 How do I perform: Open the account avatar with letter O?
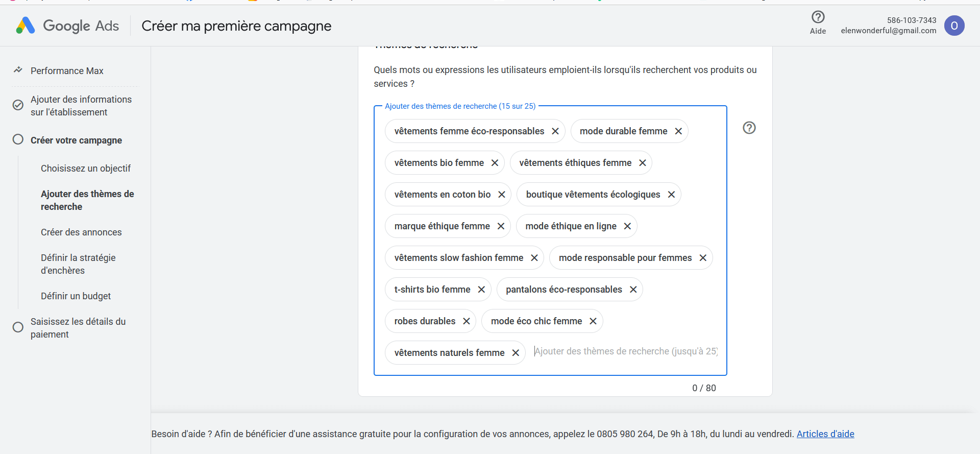pos(954,26)
